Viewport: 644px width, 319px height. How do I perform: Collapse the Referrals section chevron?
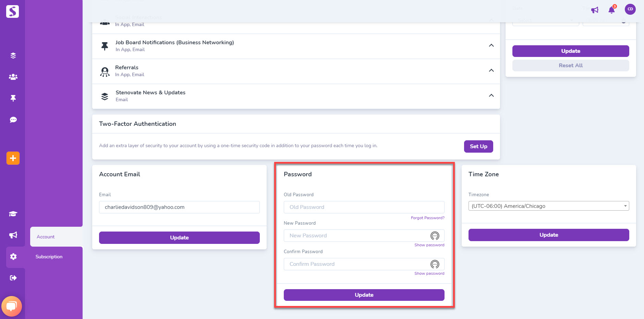tap(491, 70)
